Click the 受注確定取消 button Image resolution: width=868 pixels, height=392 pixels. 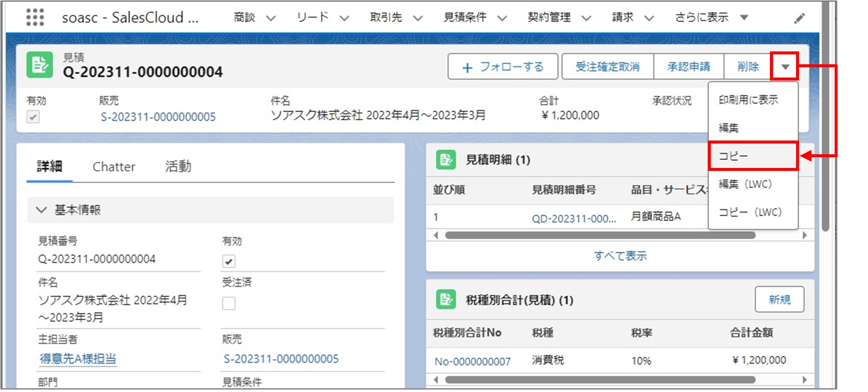pos(608,66)
